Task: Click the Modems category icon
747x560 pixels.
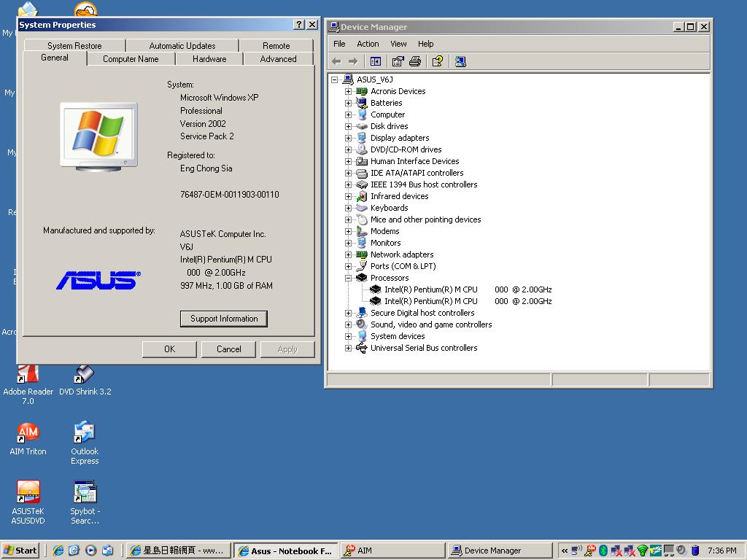Action: [362, 231]
